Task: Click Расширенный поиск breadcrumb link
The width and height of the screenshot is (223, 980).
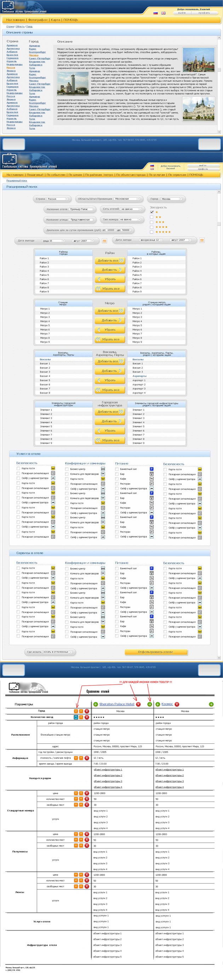Action: [x=17, y=181]
